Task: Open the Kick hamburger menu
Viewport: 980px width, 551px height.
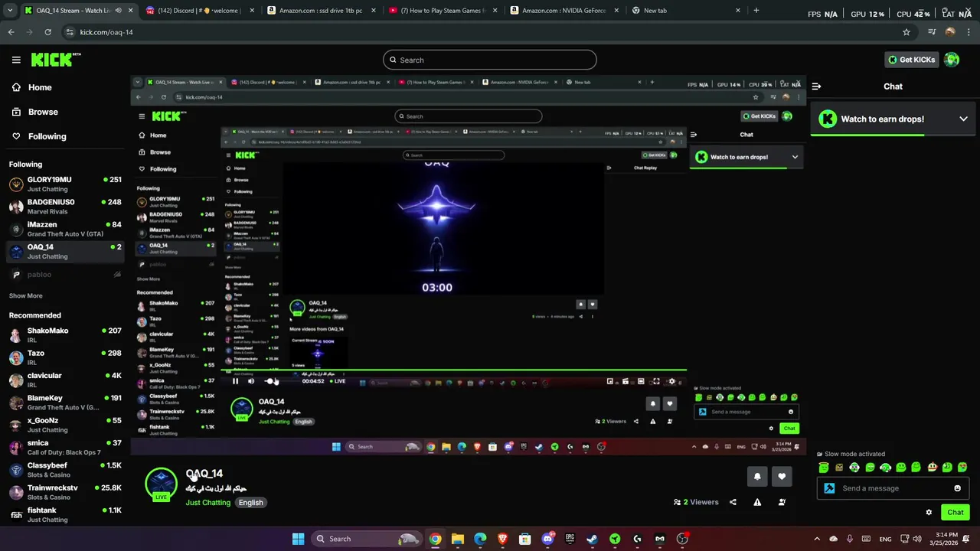Action: pos(16,60)
